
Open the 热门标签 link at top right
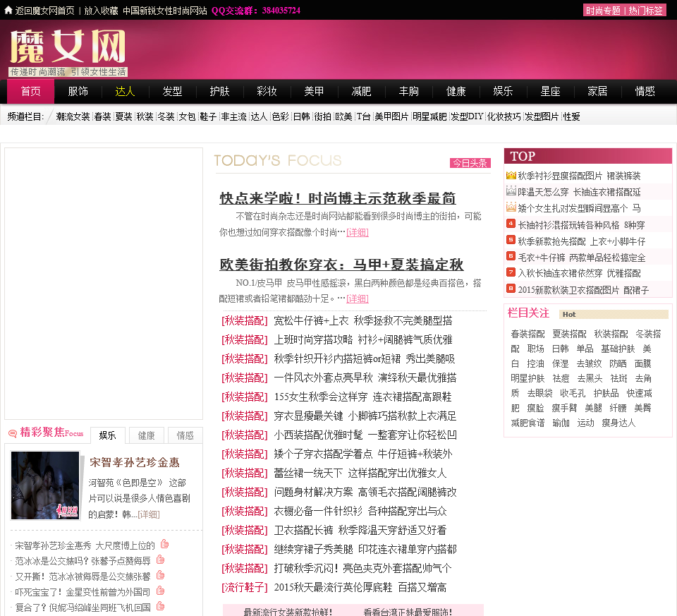[x=646, y=11]
